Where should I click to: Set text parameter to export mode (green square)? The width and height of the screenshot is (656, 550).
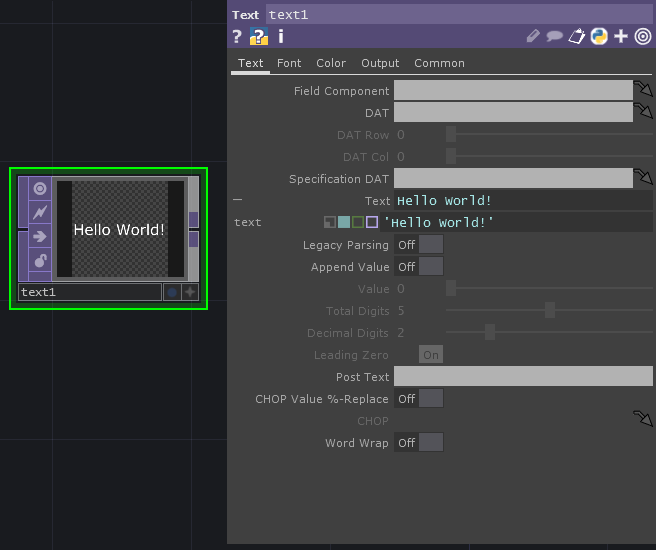[358, 222]
